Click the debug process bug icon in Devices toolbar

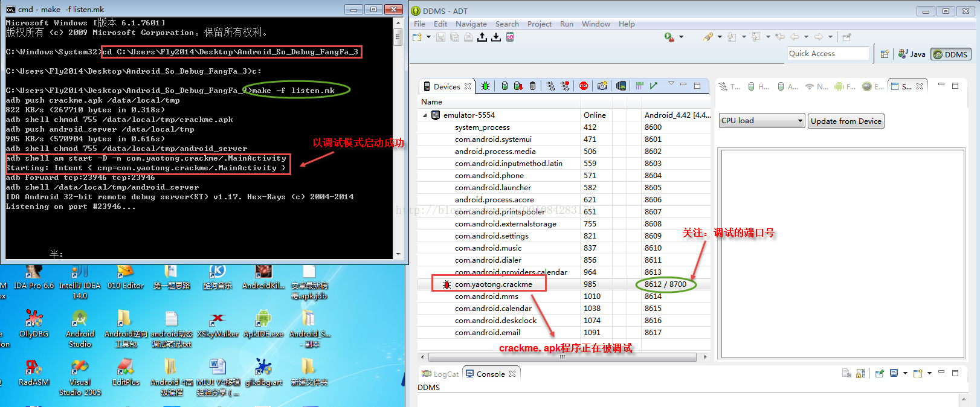pos(485,86)
